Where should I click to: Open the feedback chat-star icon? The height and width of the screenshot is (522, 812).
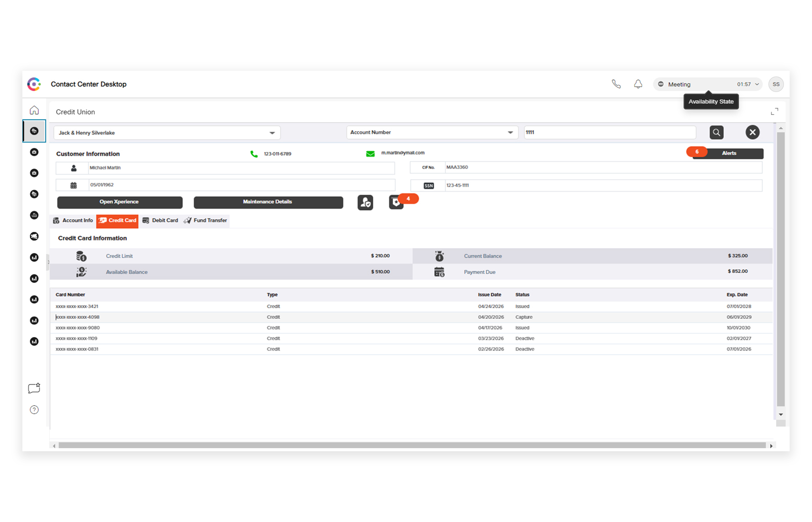pos(34,388)
